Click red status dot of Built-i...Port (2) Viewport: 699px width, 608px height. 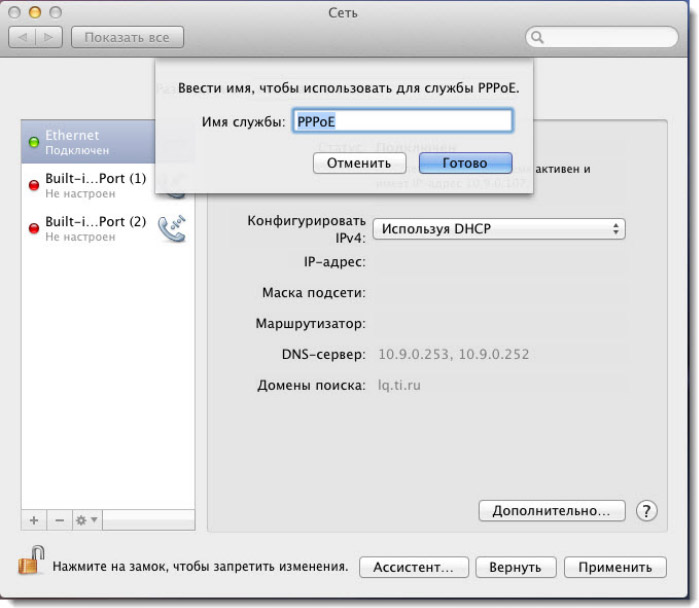click(x=34, y=228)
